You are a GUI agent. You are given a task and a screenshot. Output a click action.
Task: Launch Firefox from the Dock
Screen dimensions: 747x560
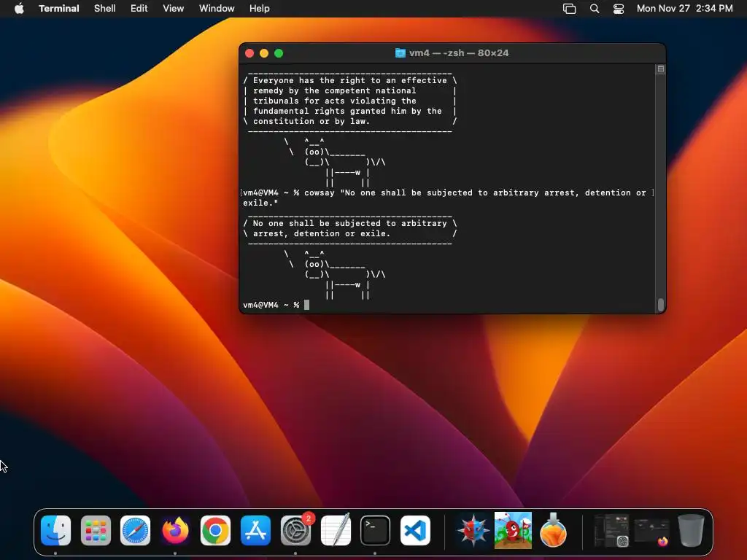tap(175, 530)
